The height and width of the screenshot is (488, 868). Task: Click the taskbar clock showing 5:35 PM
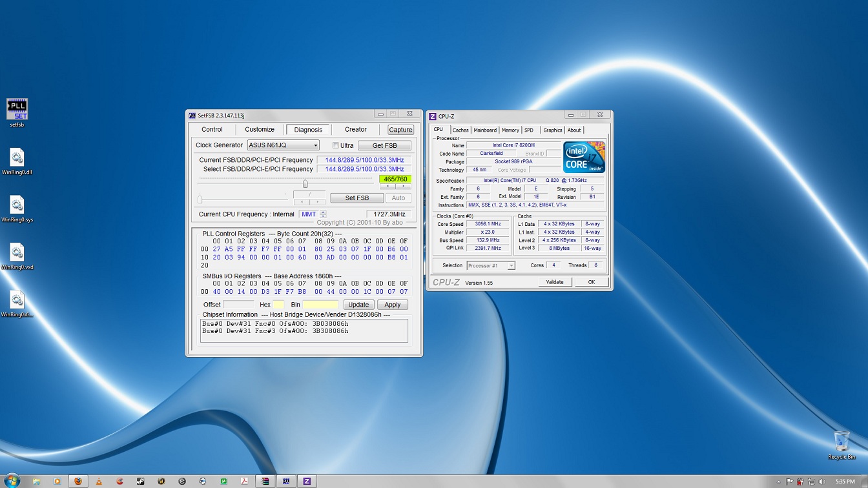point(845,482)
